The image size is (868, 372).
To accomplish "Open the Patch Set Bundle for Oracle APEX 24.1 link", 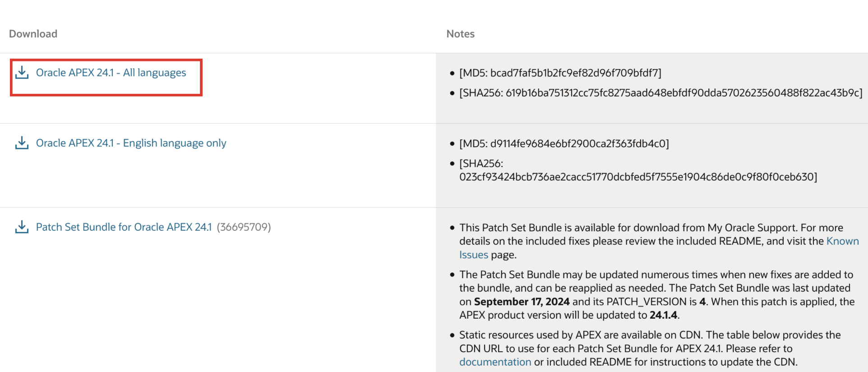I will [x=124, y=227].
